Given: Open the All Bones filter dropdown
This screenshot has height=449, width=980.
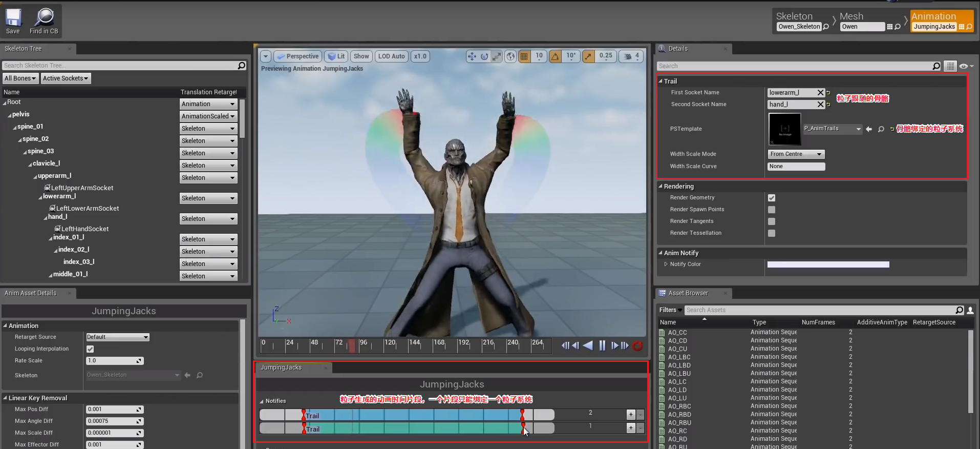Looking at the screenshot, I should 20,78.
